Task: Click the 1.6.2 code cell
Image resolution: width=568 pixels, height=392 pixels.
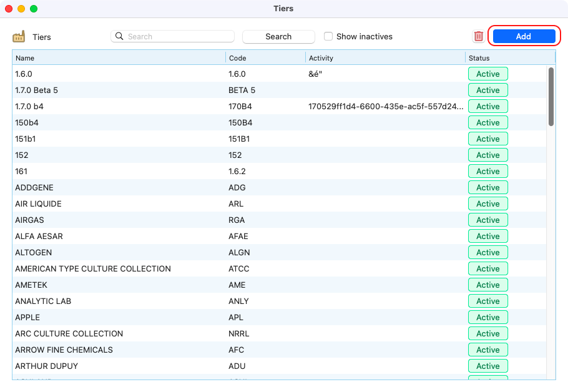Action: coord(237,172)
